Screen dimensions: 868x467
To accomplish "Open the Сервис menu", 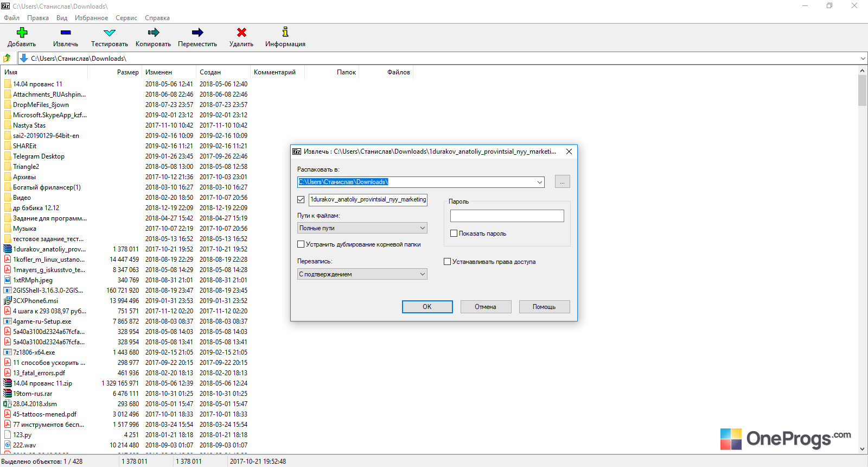I will 126,18.
